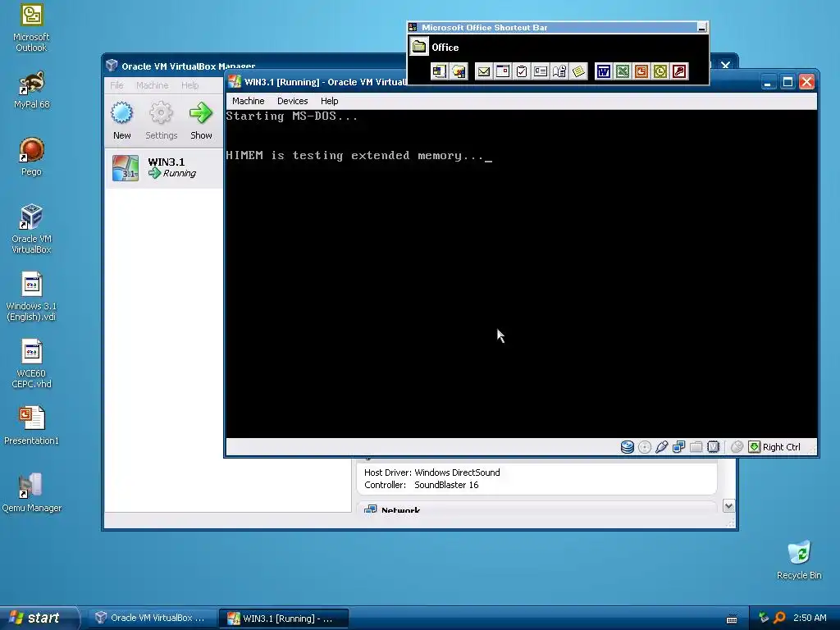Click the New machine button in VirtualBox Manager
Image resolution: width=840 pixels, height=630 pixels.
click(121, 121)
